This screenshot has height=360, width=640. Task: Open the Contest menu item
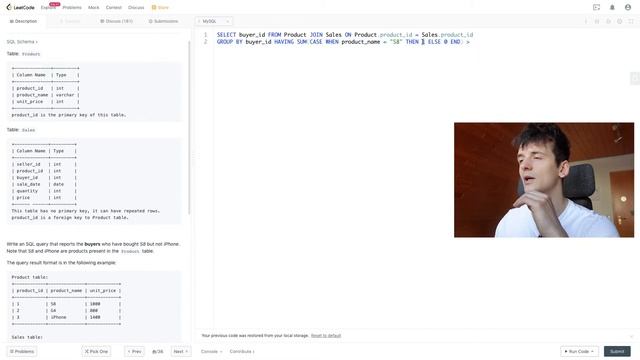coord(113,7)
